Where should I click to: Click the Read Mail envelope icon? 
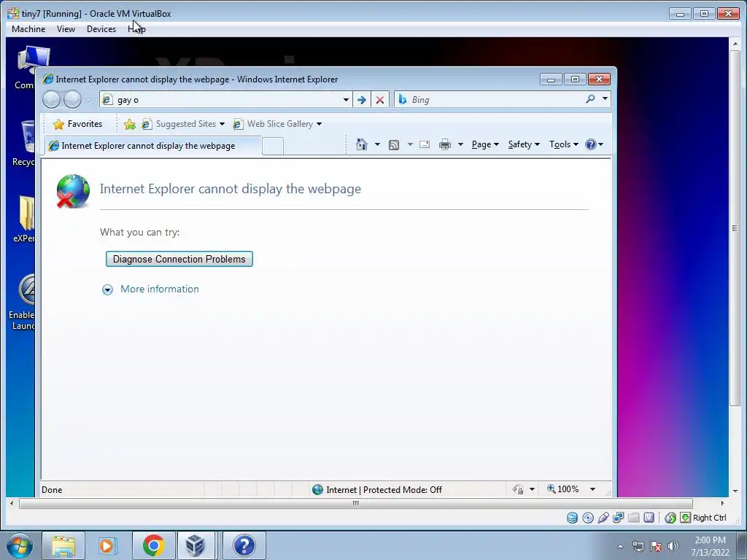425,145
